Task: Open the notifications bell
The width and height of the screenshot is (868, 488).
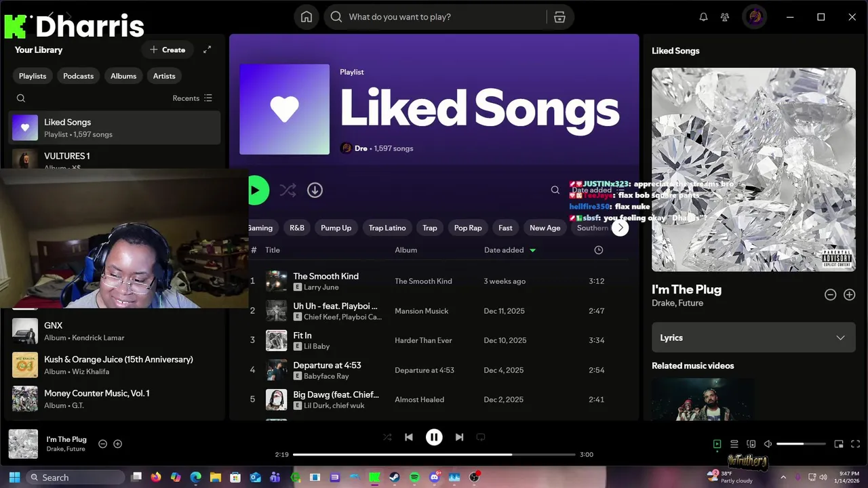Action: (703, 17)
